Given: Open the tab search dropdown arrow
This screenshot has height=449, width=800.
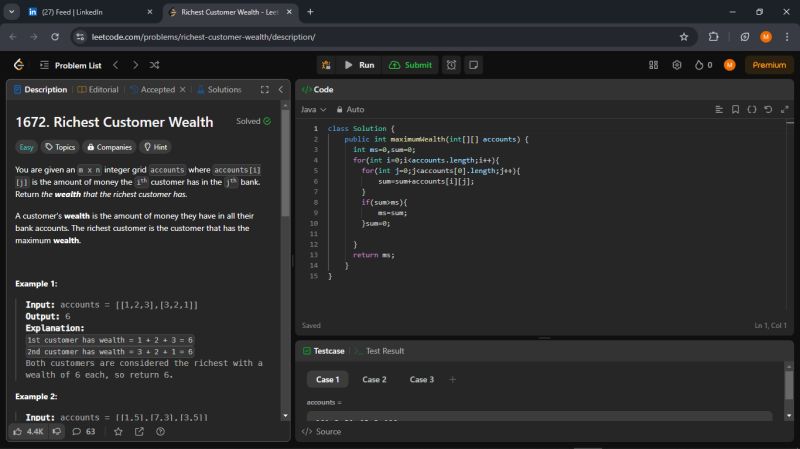Looking at the screenshot, I should click(11, 12).
